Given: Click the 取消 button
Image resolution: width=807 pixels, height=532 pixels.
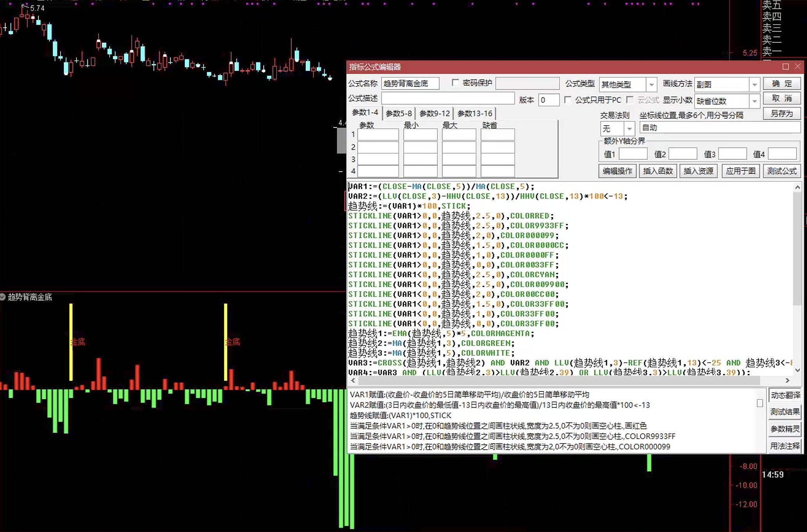Looking at the screenshot, I should click(782, 98).
